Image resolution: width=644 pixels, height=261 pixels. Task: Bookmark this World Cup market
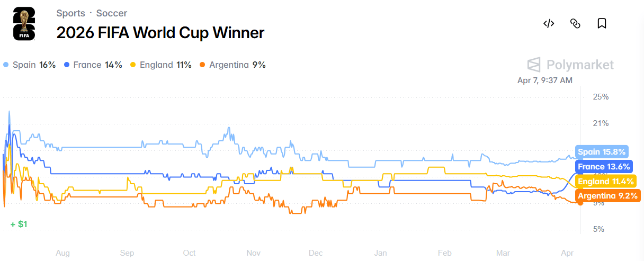[x=602, y=23]
